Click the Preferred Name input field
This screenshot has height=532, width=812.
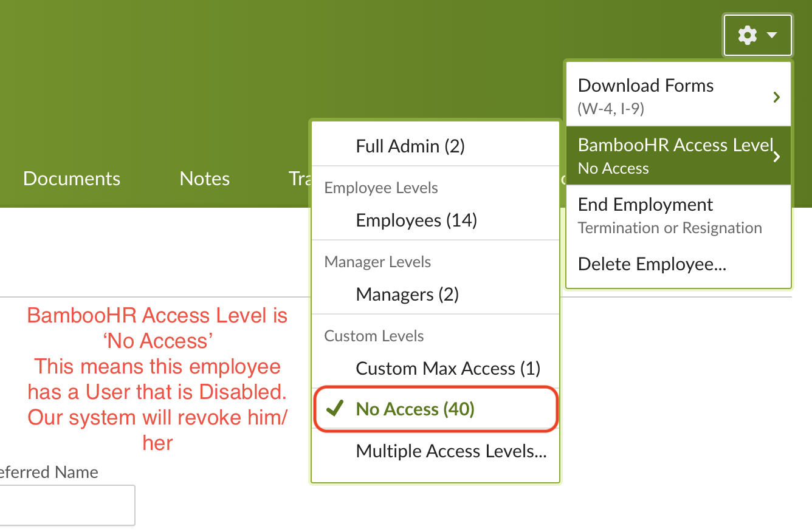pyautogui.click(x=67, y=505)
